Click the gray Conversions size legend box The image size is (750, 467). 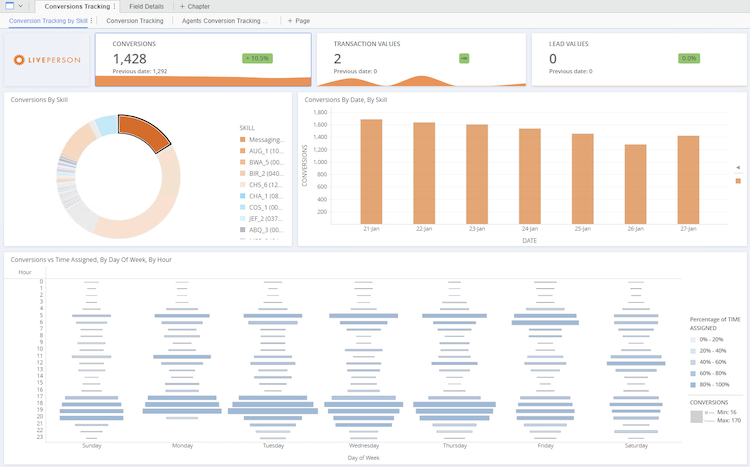click(x=696, y=416)
